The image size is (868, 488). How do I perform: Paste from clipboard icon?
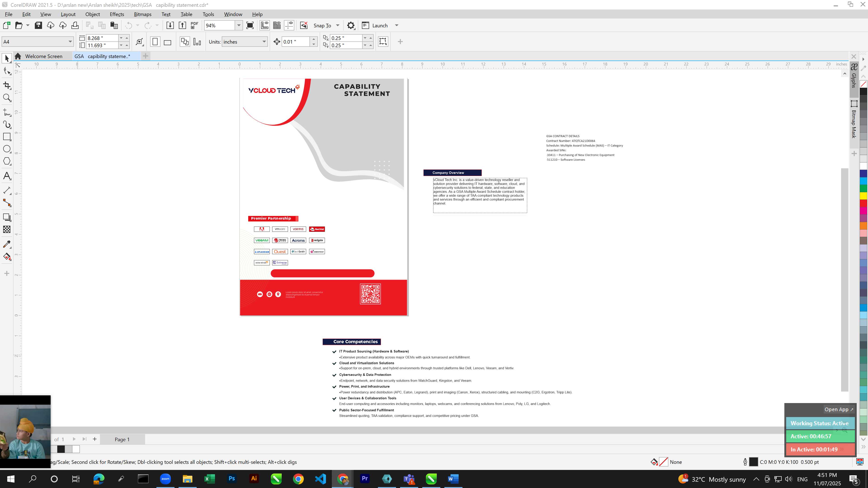coord(114,25)
